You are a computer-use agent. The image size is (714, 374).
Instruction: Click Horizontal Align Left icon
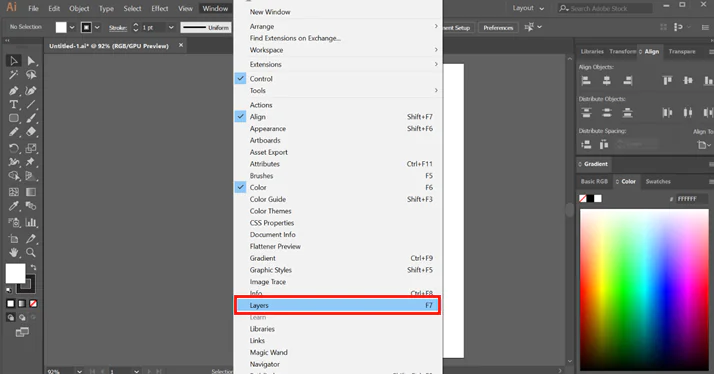click(x=586, y=81)
